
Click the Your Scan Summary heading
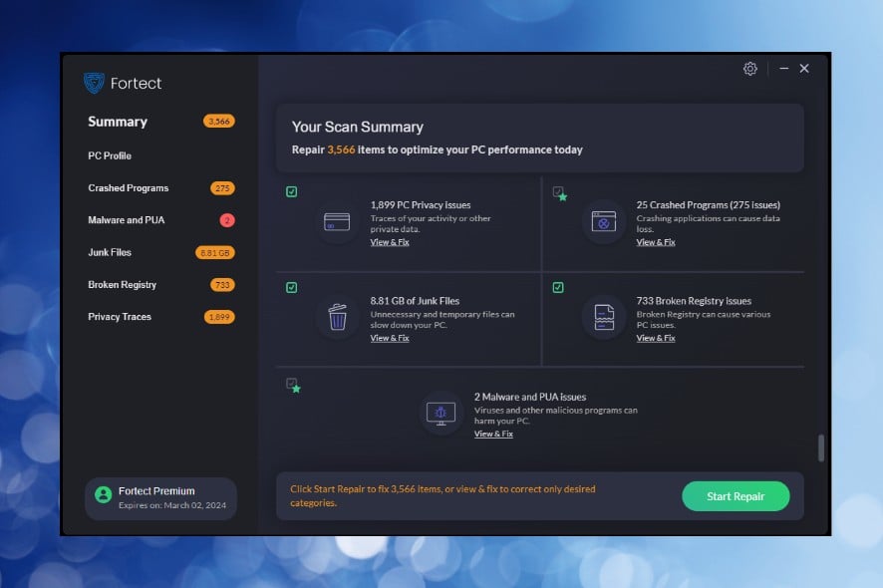click(x=358, y=128)
